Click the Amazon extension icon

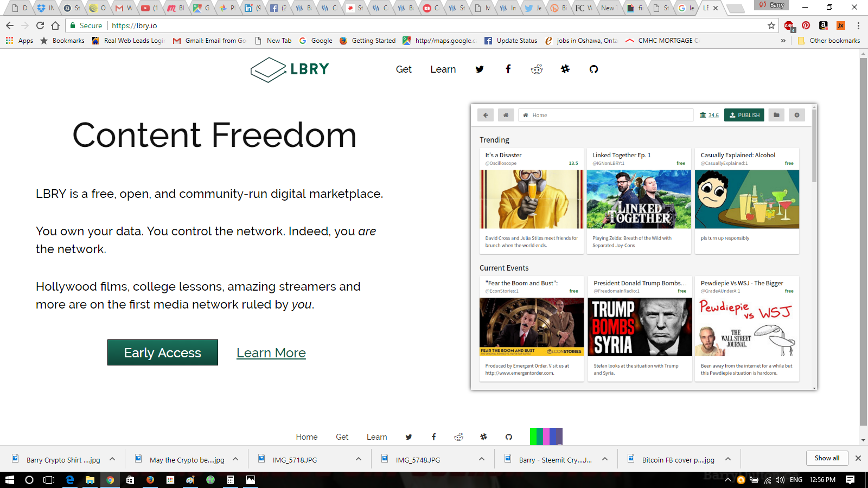tap(824, 25)
